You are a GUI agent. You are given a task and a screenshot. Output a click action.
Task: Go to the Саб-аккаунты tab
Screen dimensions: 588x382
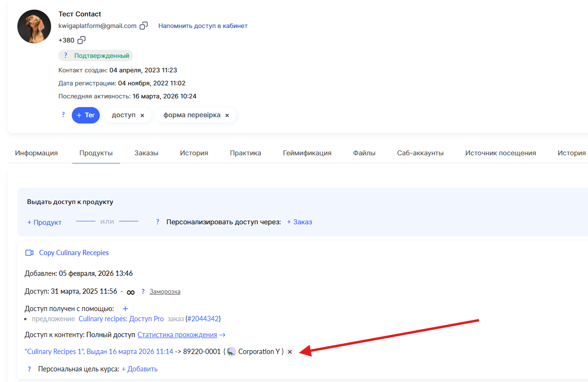420,153
